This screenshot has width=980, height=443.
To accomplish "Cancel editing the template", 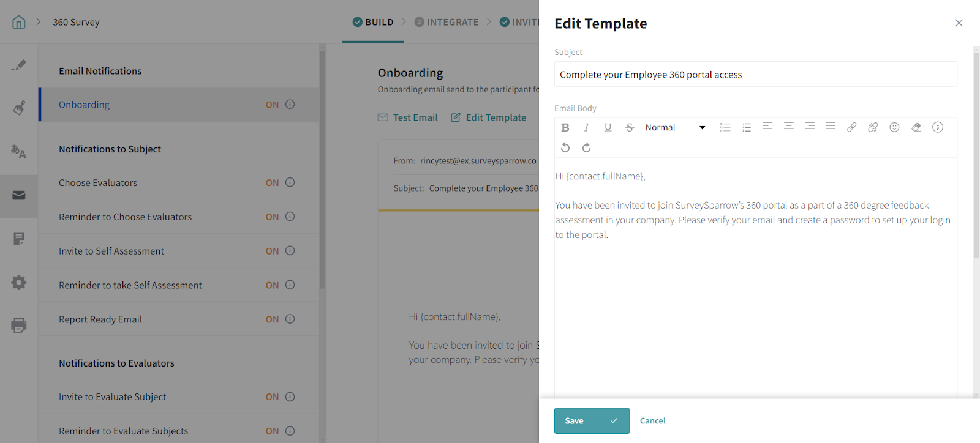I will point(652,421).
